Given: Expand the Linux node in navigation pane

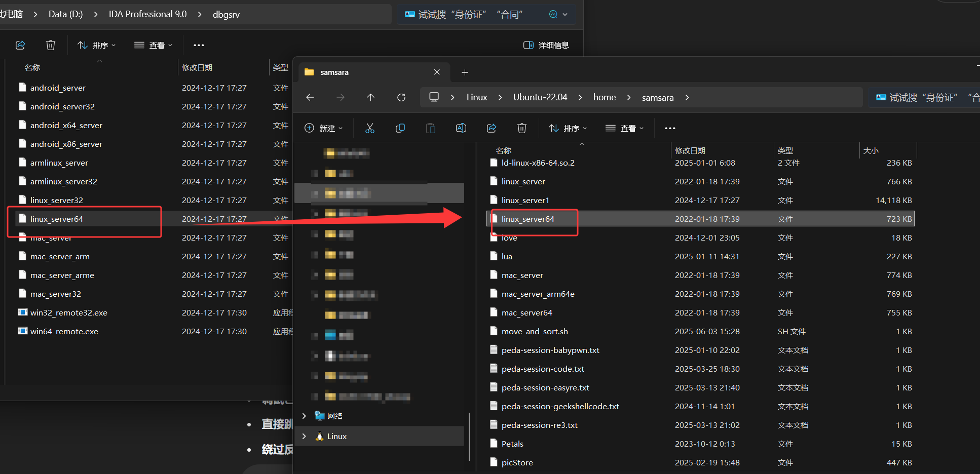Looking at the screenshot, I should click(x=304, y=436).
